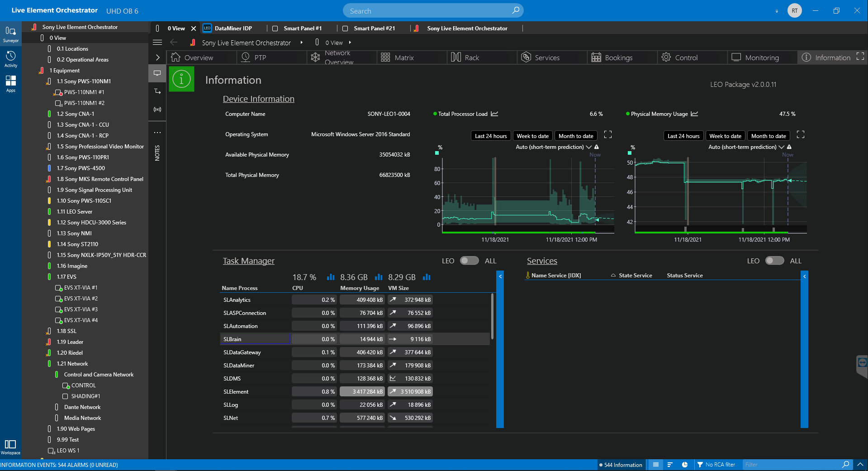This screenshot has height=471, width=868.
Task: Collapse Task Manager side panel arrow
Action: pos(500,276)
